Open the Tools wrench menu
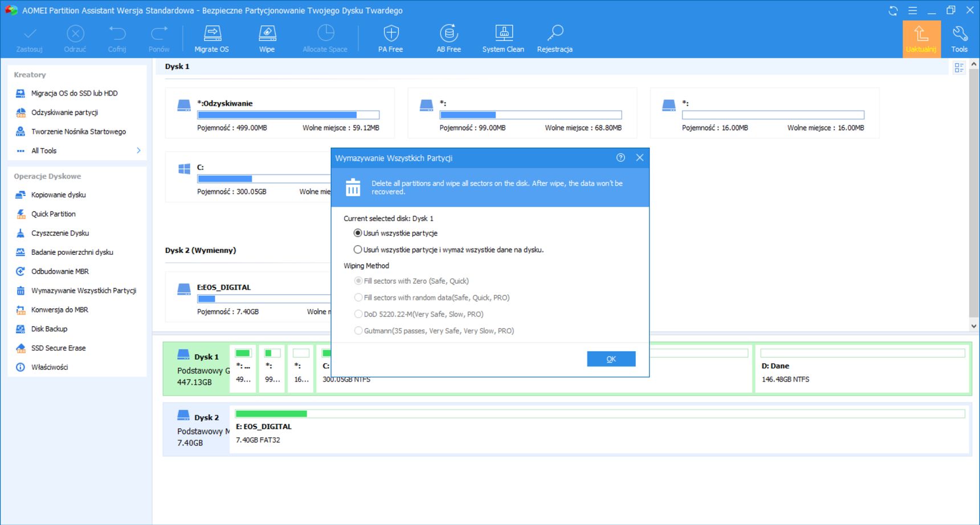 coord(959,38)
